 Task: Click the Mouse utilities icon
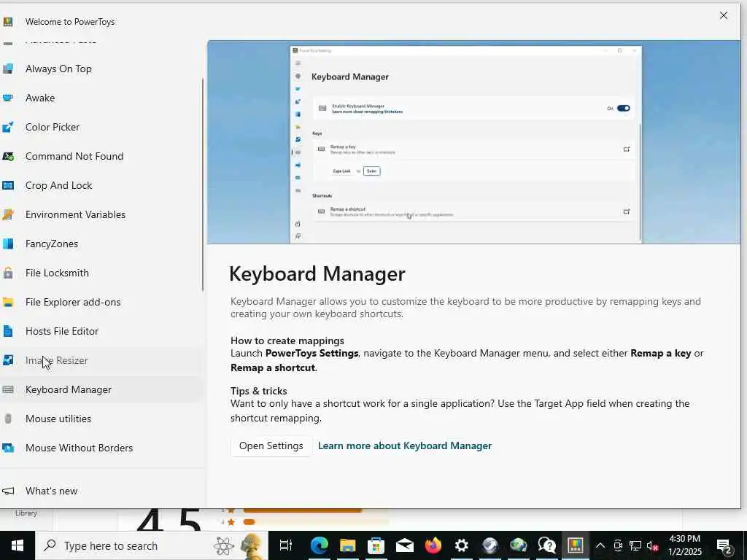pyautogui.click(x=7, y=419)
